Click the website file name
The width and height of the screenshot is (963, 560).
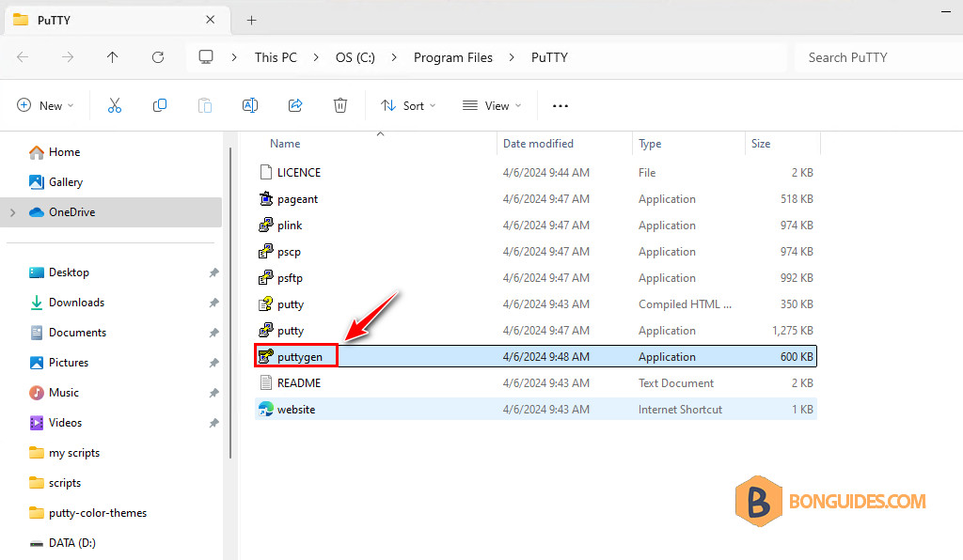coord(296,409)
